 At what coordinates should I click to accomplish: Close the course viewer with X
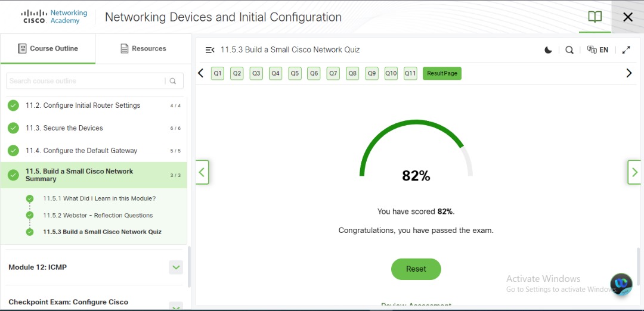pos(627,17)
